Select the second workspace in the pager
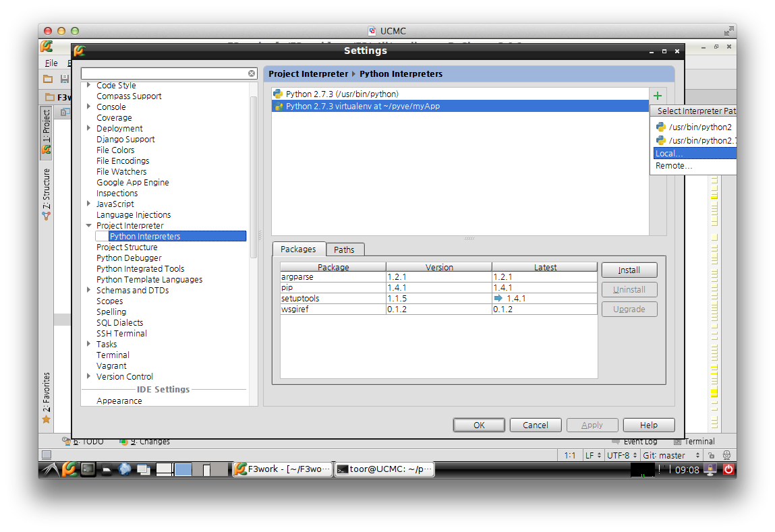Image resolution: width=775 pixels, height=532 pixels. coord(183,469)
